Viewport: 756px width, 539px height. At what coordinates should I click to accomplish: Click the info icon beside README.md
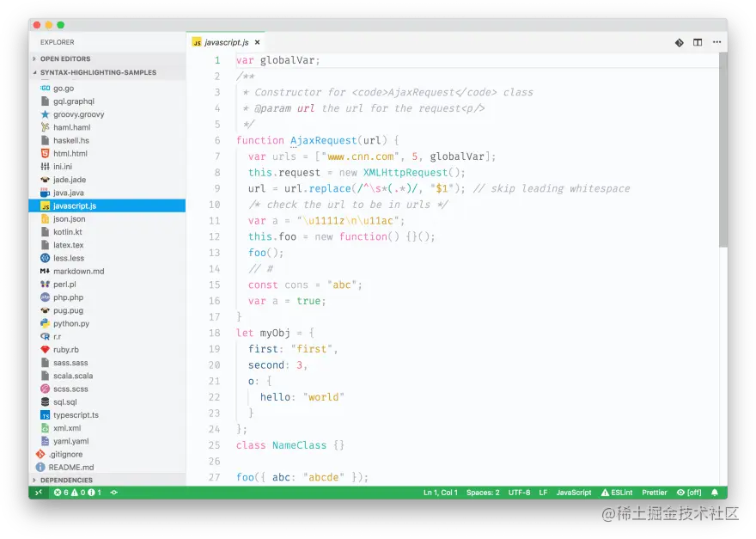40,467
